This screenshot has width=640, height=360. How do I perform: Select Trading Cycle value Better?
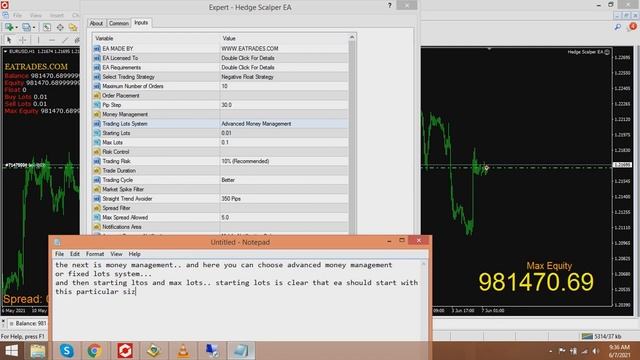click(x=284, y=180)
